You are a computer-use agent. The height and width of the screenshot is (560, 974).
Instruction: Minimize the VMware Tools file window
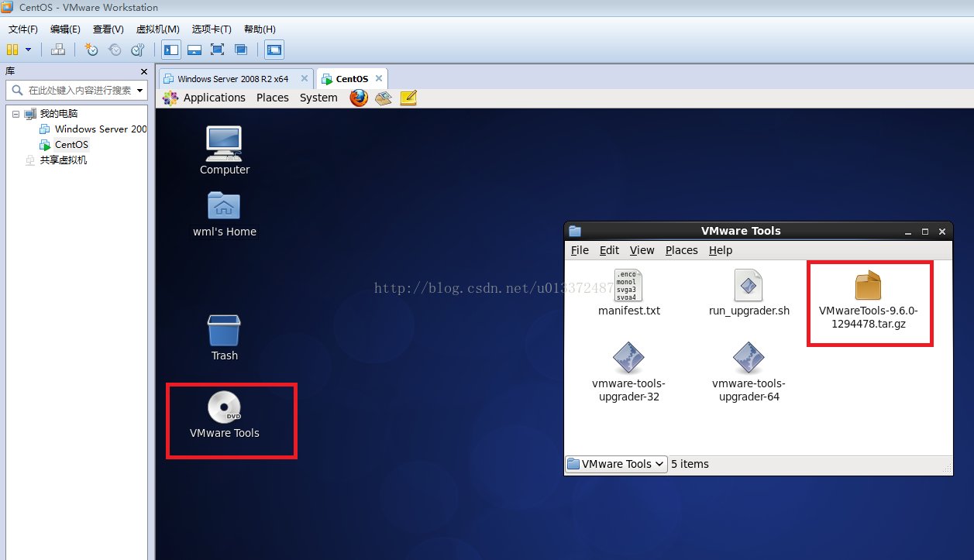tap(907, 232)
